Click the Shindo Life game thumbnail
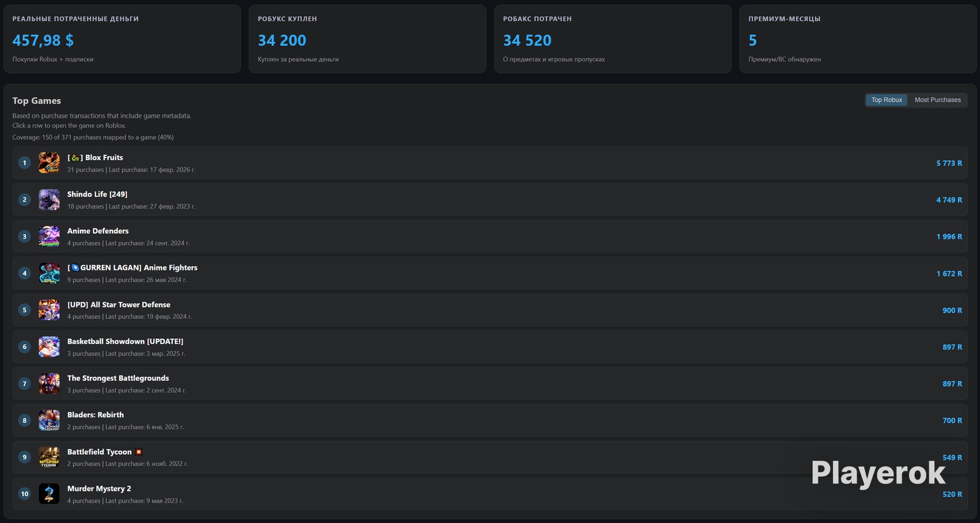The width and height of the screenshot is (980, 523). click(x=49, y=200)
